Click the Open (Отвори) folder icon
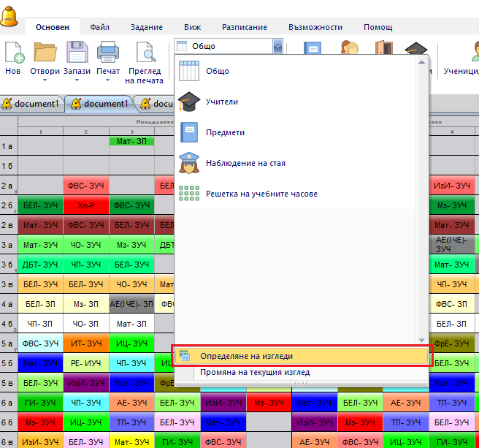The image size is (479, 448). tap(45, 53)
